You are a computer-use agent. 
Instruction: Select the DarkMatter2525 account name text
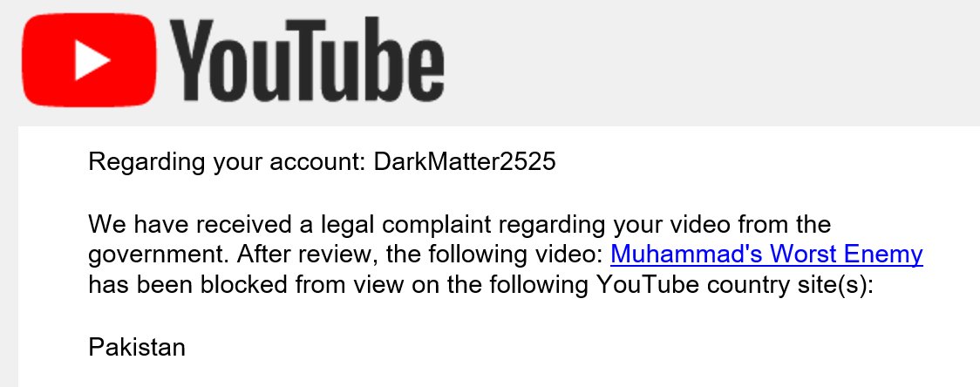pos(465,162)
